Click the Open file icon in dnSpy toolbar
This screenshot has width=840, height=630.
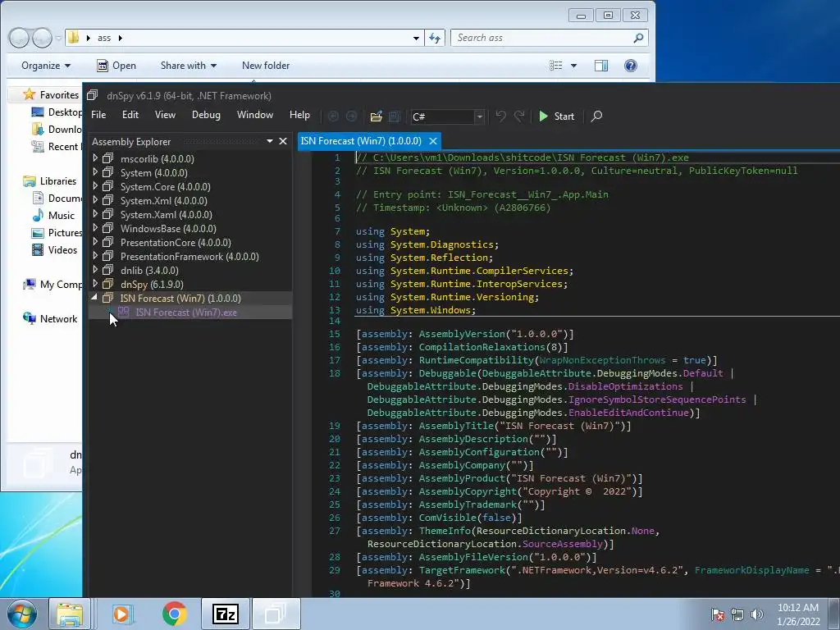[376, 116]
